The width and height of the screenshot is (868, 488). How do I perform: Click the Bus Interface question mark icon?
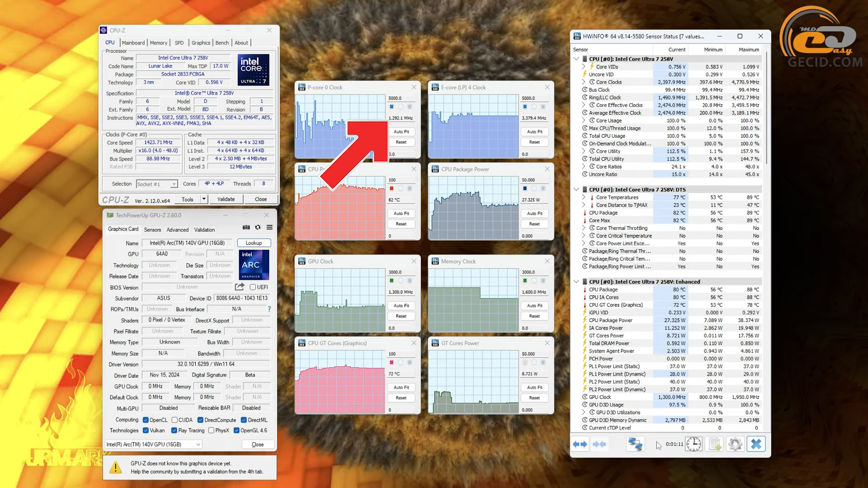point(269,309)
